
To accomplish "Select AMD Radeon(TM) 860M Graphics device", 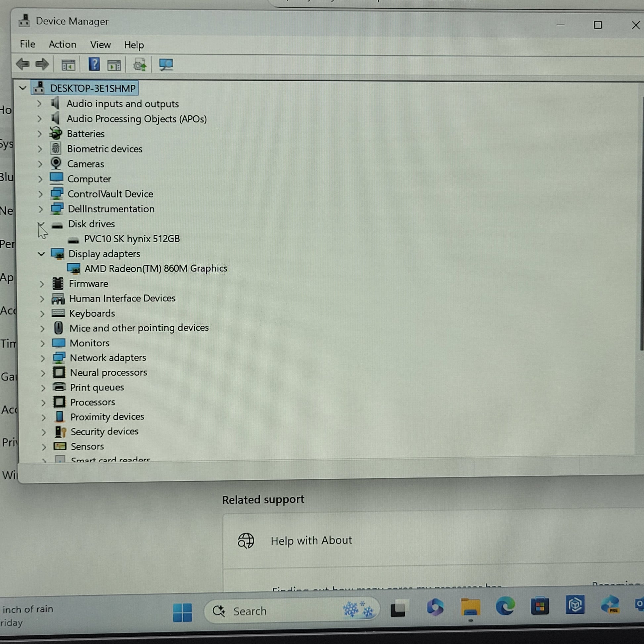I will [x=155, y=269].
